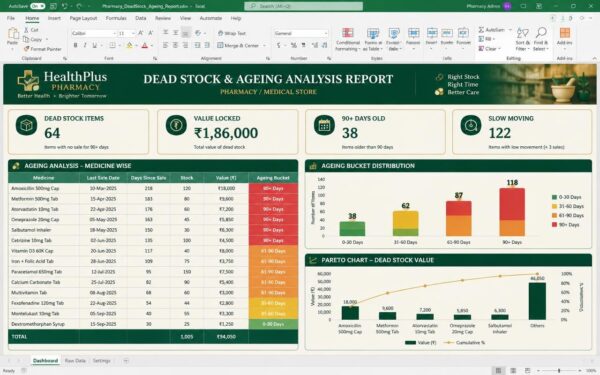Click the red Font Color swatch
Image resolution: width=600 pixels, height=375 pixels.
tap(145, 46)
